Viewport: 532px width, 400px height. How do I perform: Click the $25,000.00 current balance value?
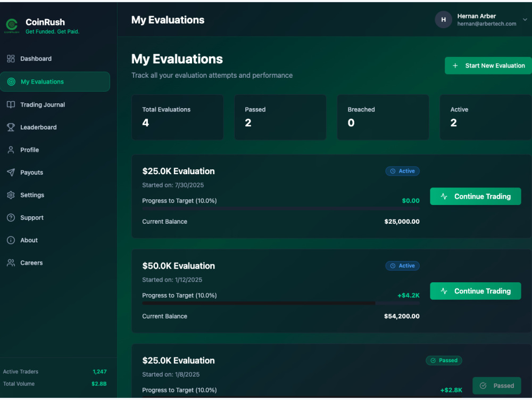coord(402,222)
